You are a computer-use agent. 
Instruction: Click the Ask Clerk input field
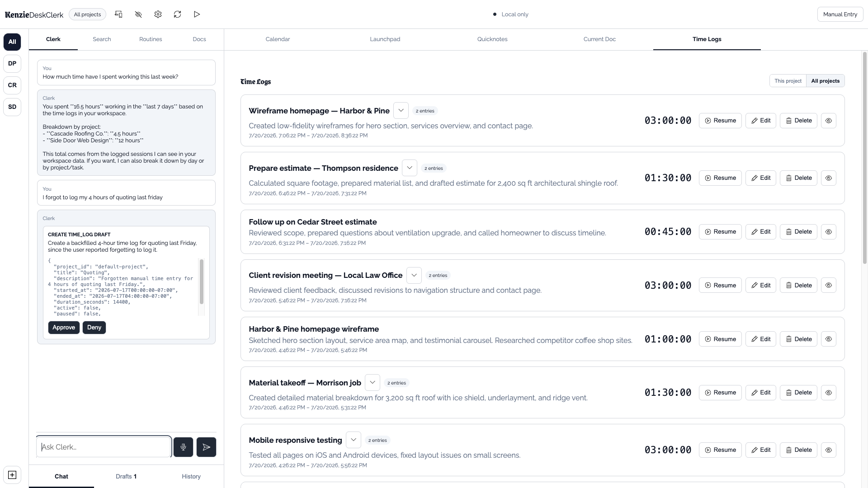point(104,447)
